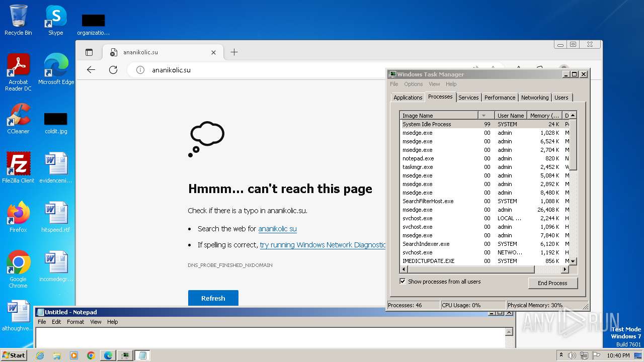Launch CCleaner desktop shortcut

point(18,119)
